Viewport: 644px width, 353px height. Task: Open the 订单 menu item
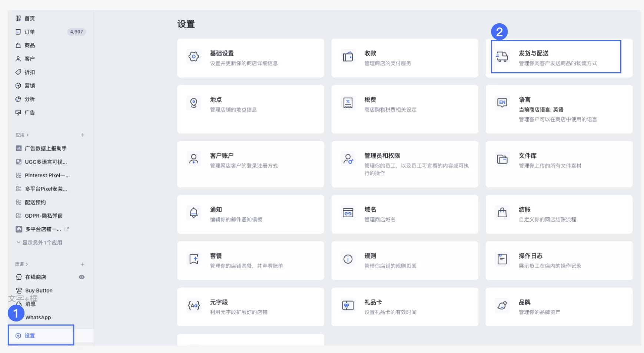click(29, 32)
